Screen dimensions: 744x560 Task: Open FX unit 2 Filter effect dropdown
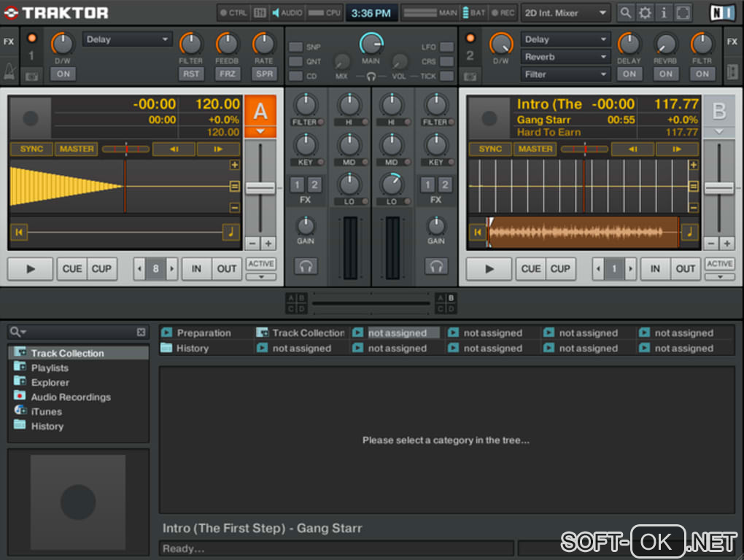coord(565,74)
